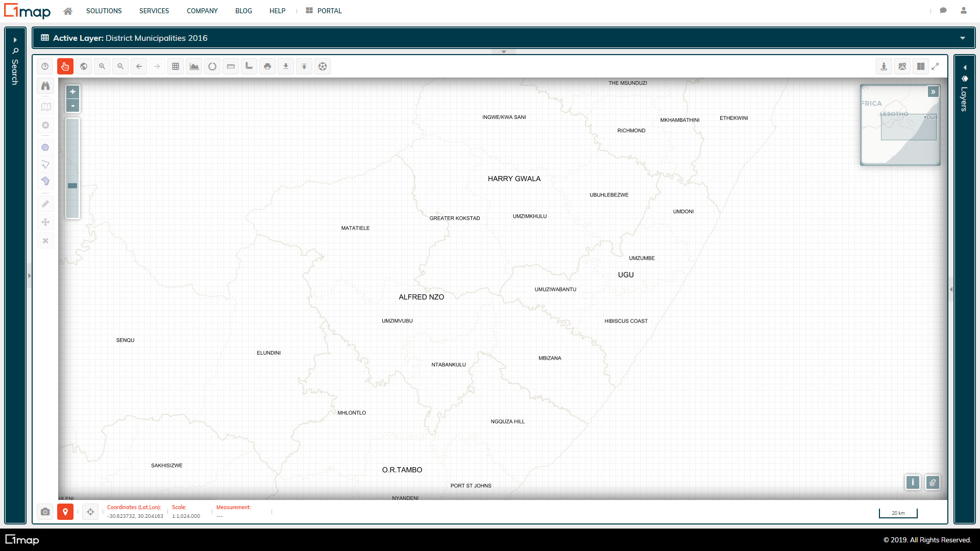Screen dimensions: 980x551
Task: Click the map's left edge panel arrow
Action: 30,275
